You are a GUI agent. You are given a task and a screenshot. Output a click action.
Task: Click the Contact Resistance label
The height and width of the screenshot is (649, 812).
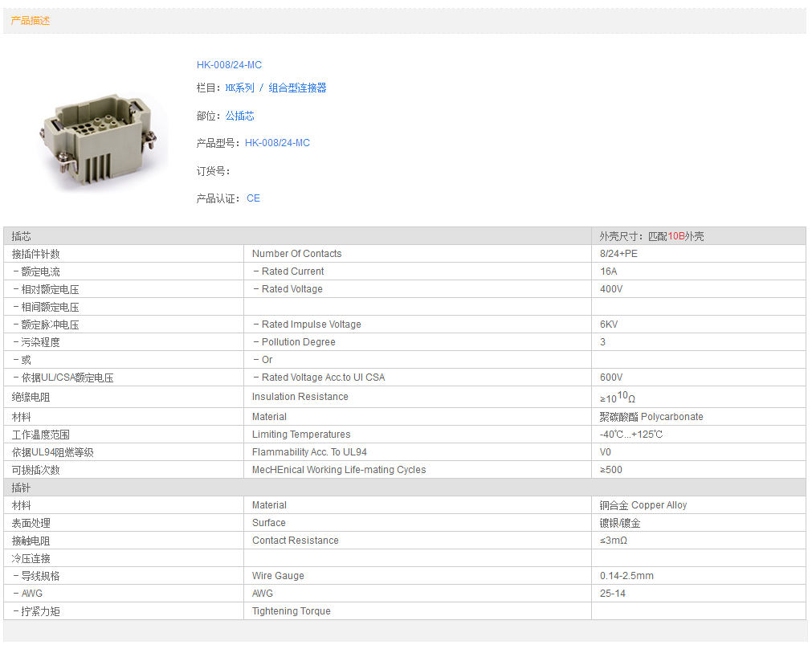pyautogui.click(x=295, y=541)
